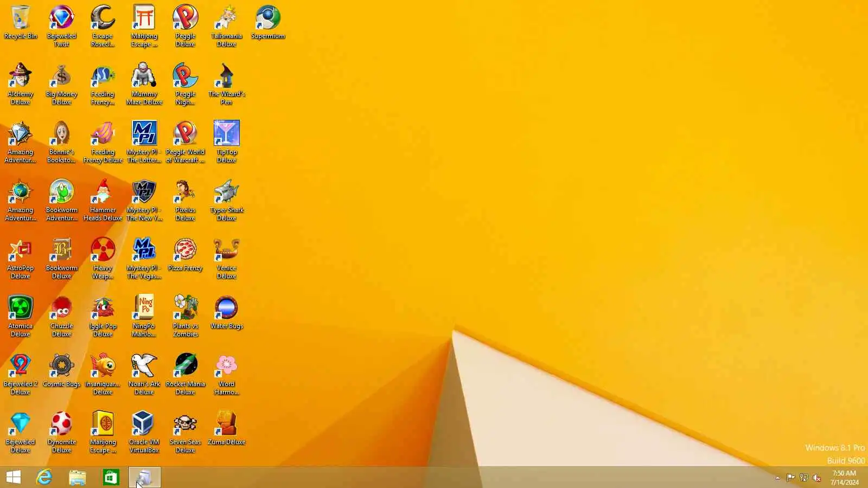This screenshot has height=488, width=868.
Task: Open Zuma Deluxe shortcut
Action: click(x=227, y=429)
